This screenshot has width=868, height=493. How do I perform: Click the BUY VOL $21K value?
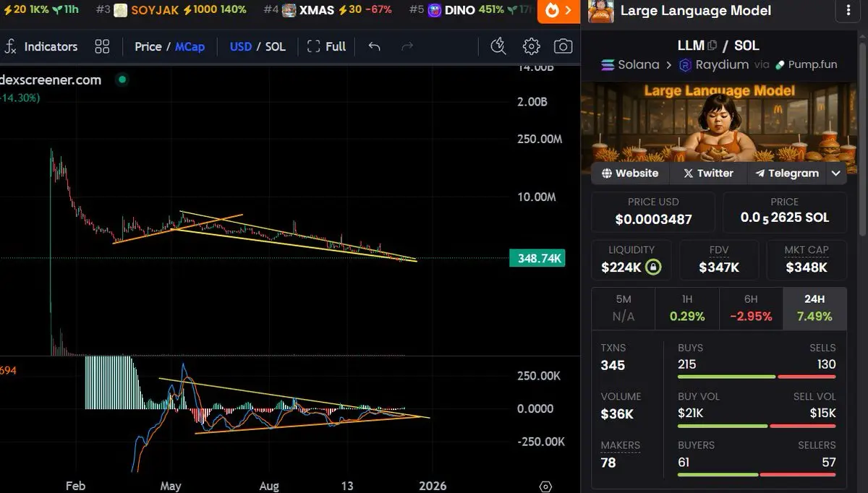[690, 413]
